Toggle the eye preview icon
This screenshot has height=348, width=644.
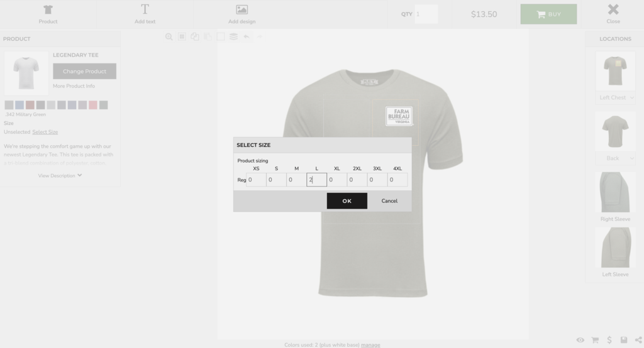(580, 340)
